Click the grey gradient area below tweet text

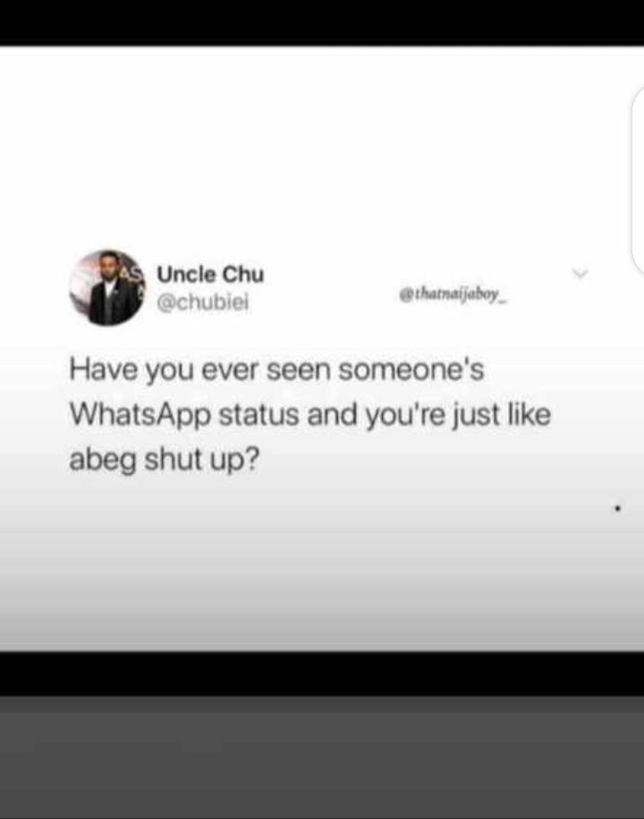tap(322, 570)
